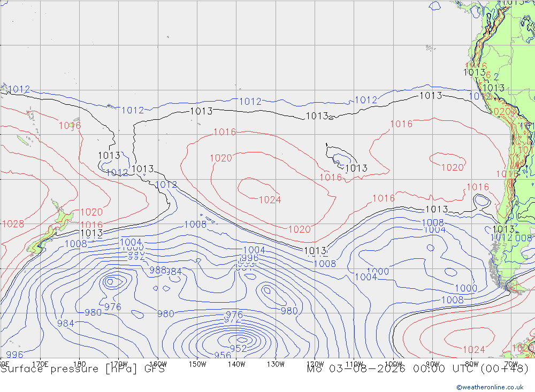Select the 70W longitude label
The height and width of the screenshot is (392, 535).
(x=511, y=364)
